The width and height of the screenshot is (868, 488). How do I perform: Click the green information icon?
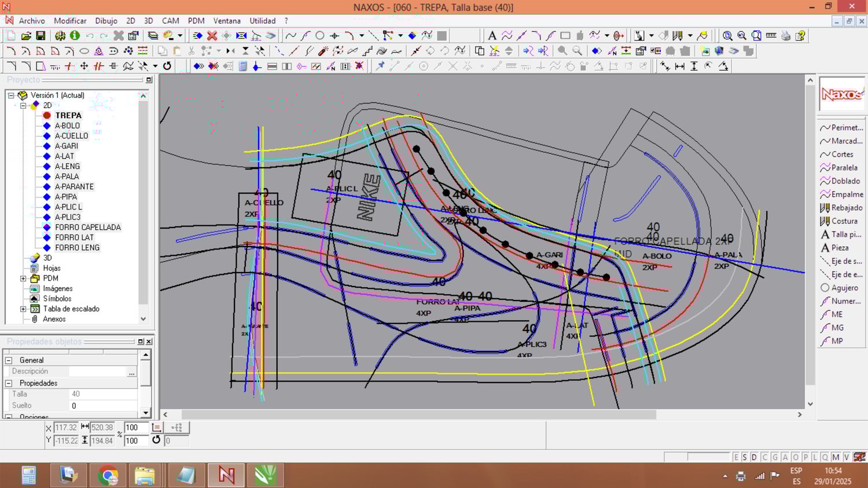pyautogui.click(x=75, y=36)
